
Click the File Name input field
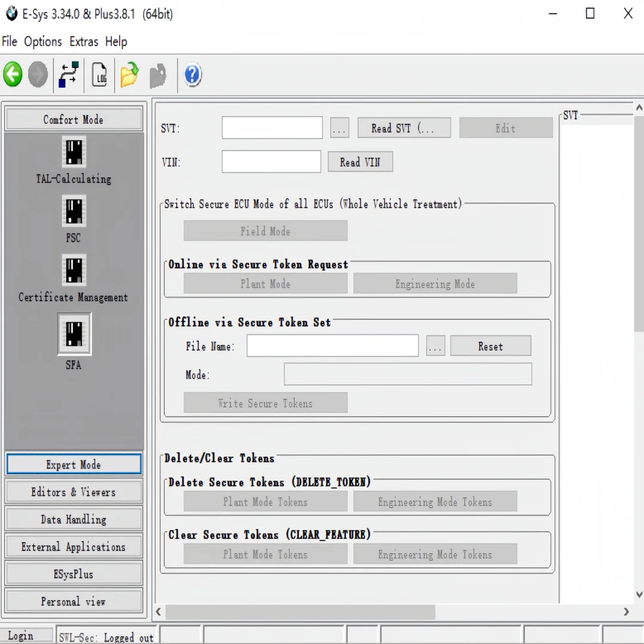pyautogui.click(x=333, y=345)
